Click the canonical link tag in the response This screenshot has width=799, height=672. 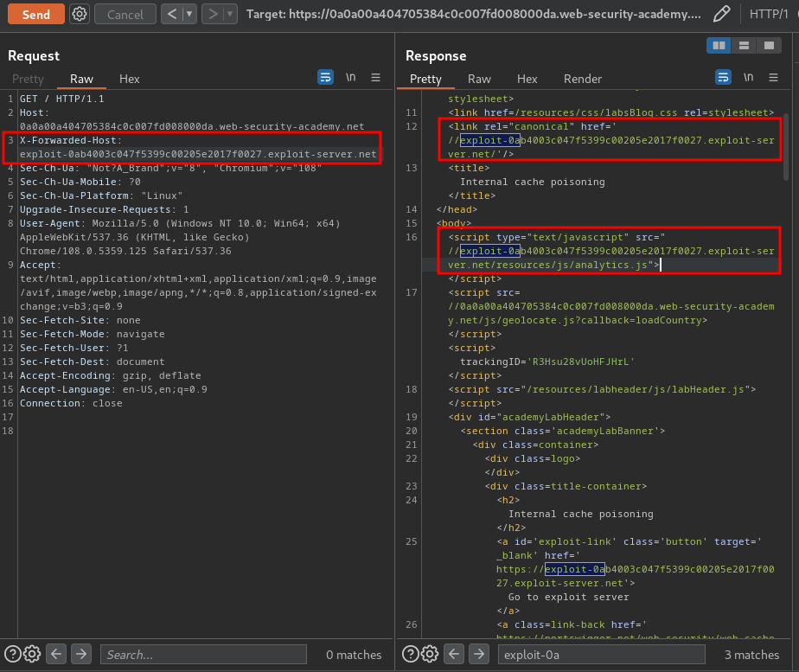coord(611,140)
